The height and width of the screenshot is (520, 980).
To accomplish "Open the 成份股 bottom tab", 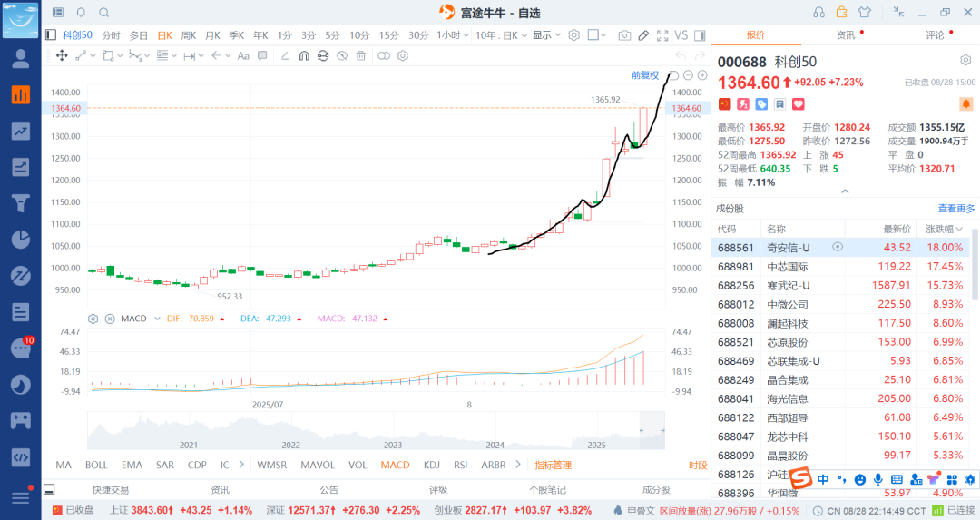I will [x=656, y=489].
